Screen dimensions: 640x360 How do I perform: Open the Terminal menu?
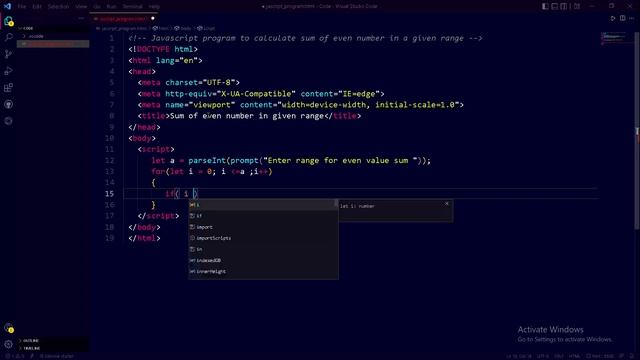pyautogui.click(x=133, y=7)
